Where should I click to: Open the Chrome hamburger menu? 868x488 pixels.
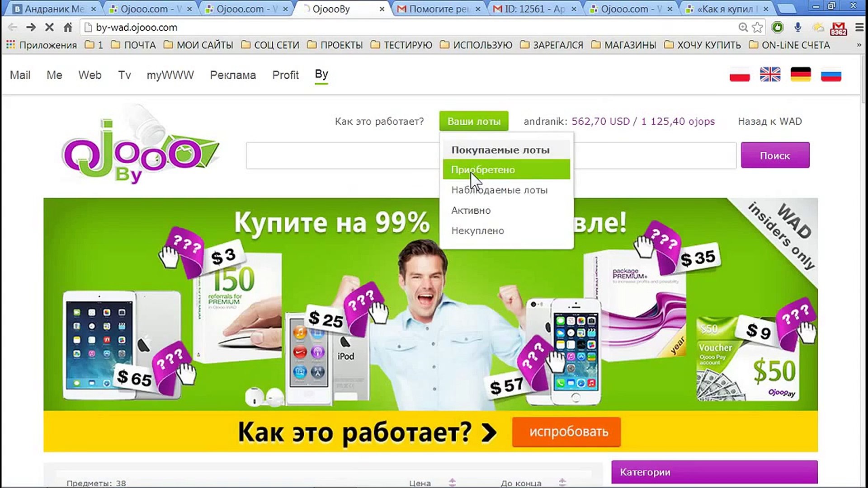pyautogui.click(x=859, y=28)
